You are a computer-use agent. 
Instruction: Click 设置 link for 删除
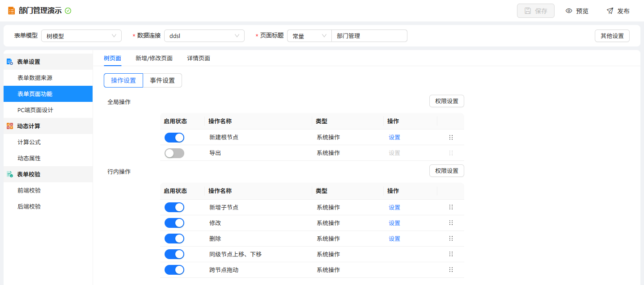pos(394,239)
